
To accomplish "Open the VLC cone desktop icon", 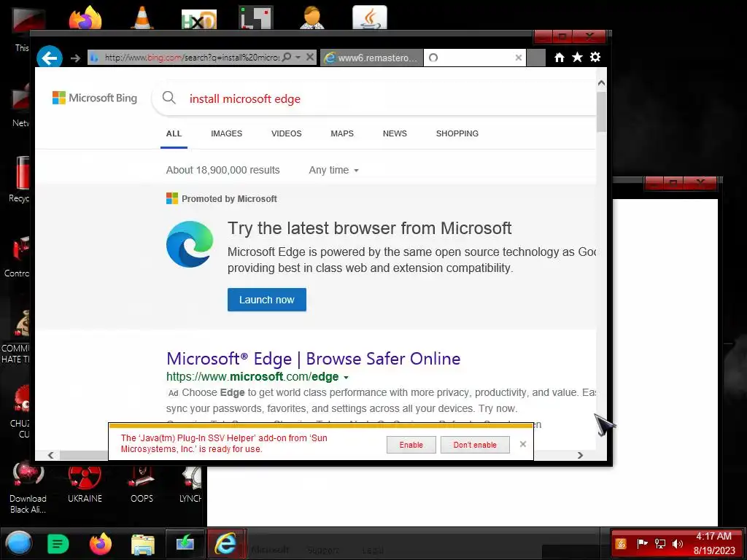I will pyautogui.click(x=142, y=17).
